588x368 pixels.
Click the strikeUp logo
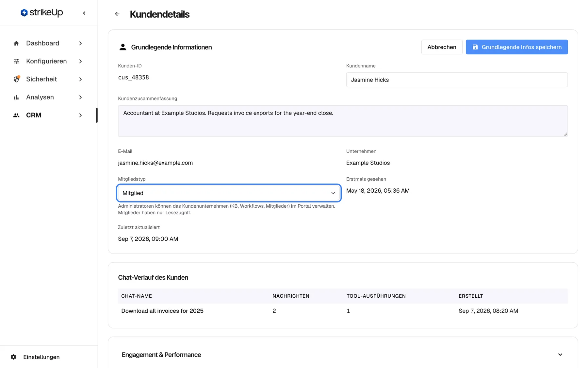[x=41, y=13]
